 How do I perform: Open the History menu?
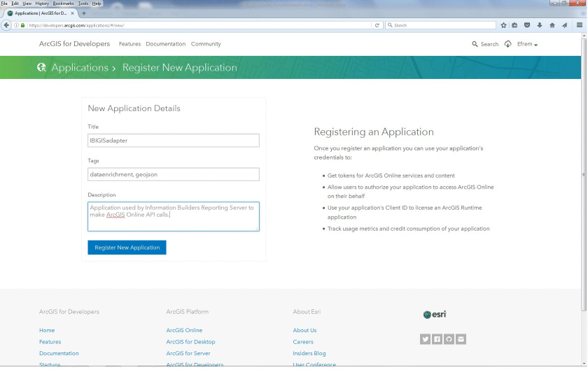pos(42,3)
